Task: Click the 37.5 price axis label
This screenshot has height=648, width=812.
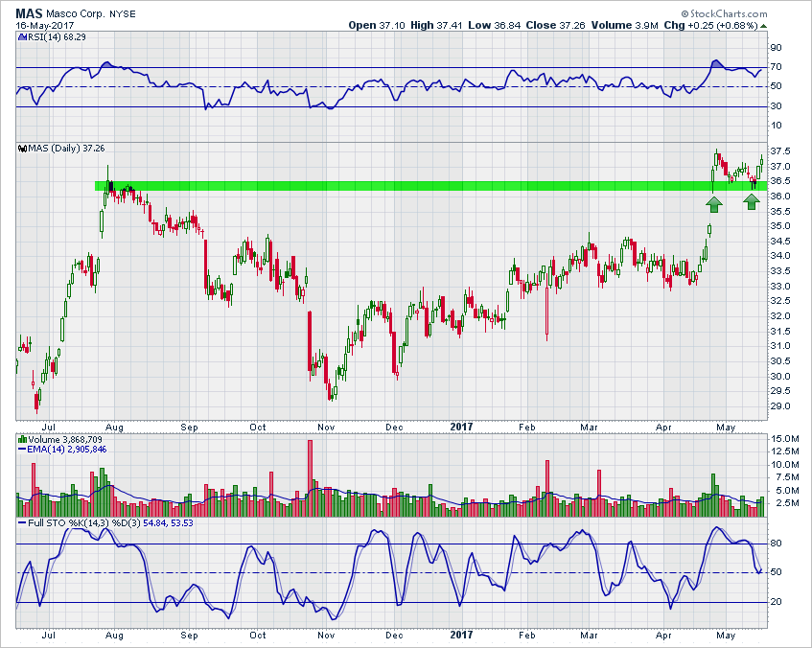Action: (780, 151)
